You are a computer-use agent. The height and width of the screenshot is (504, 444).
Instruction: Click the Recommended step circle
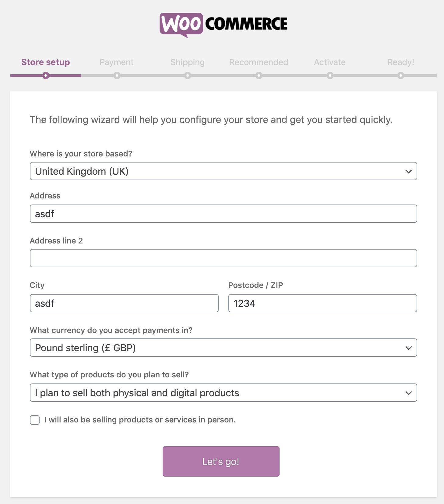(x=259, y=76)
